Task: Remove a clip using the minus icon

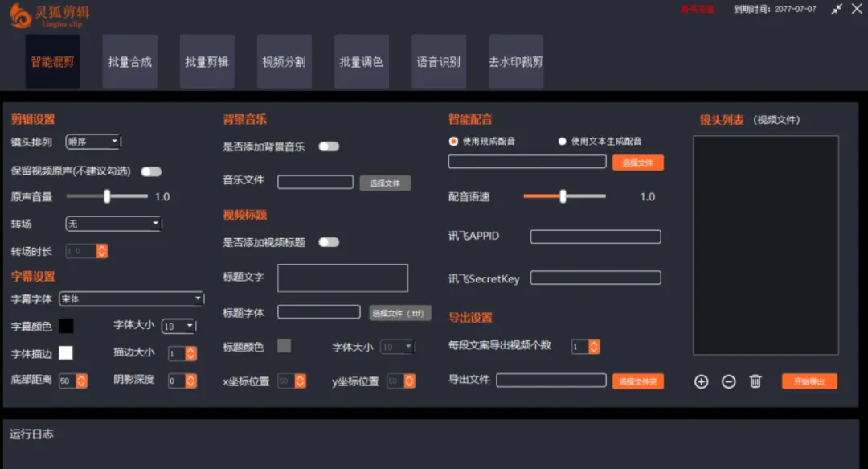Action: click(729, 382)
